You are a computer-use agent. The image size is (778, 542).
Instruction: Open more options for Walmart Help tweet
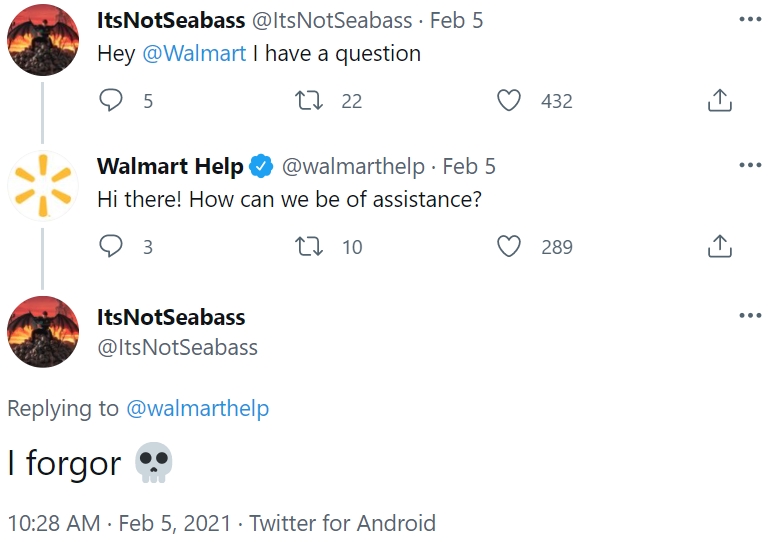coord(750,165)
